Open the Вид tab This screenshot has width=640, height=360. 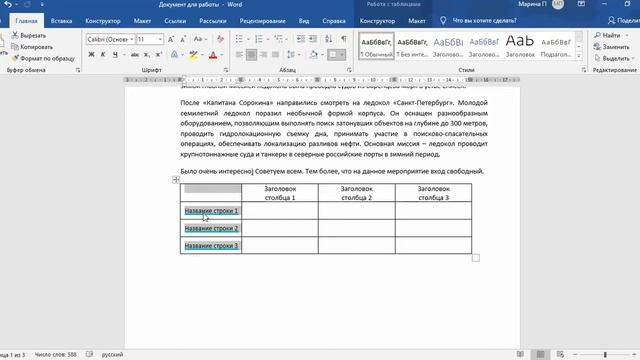(304, 20)
